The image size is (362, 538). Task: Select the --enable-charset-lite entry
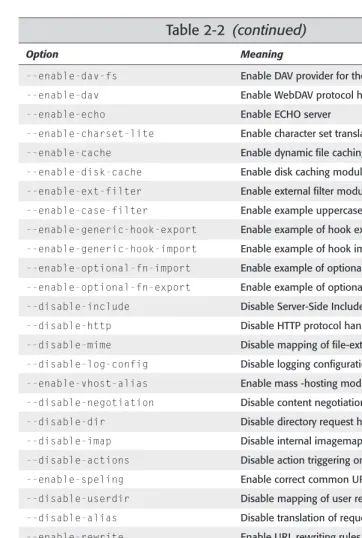click(x=90, y=133)
